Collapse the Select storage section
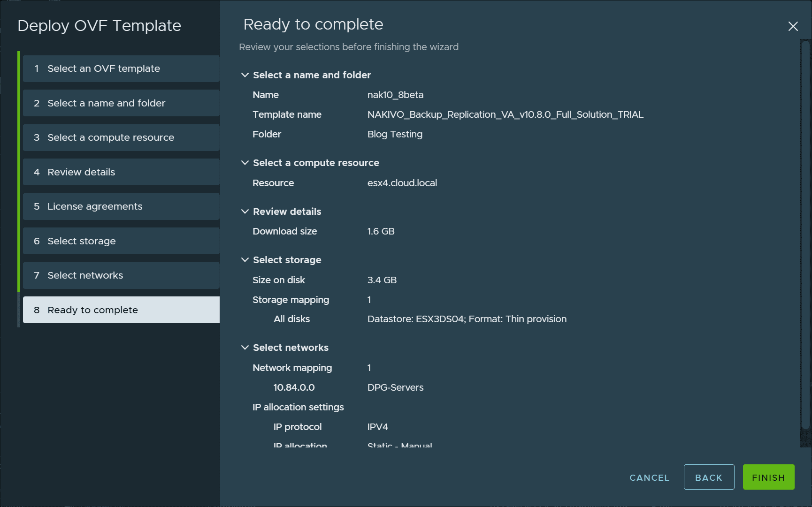812x507 pixels. tap(245, 259)
